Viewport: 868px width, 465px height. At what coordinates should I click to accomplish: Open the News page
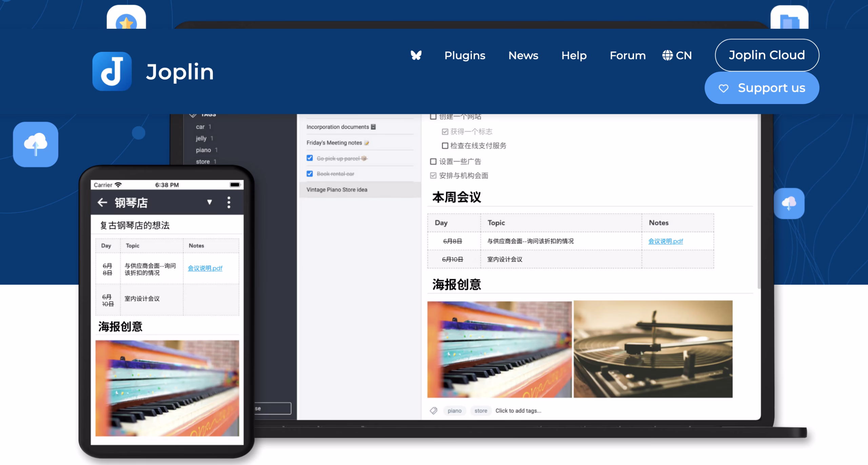pyautogui.click(x=523, y=55)
